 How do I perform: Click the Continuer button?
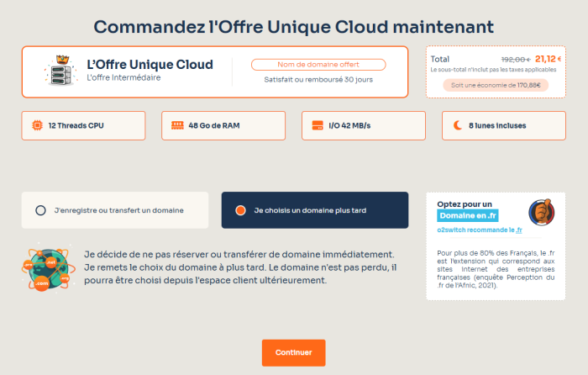[294, 352]
